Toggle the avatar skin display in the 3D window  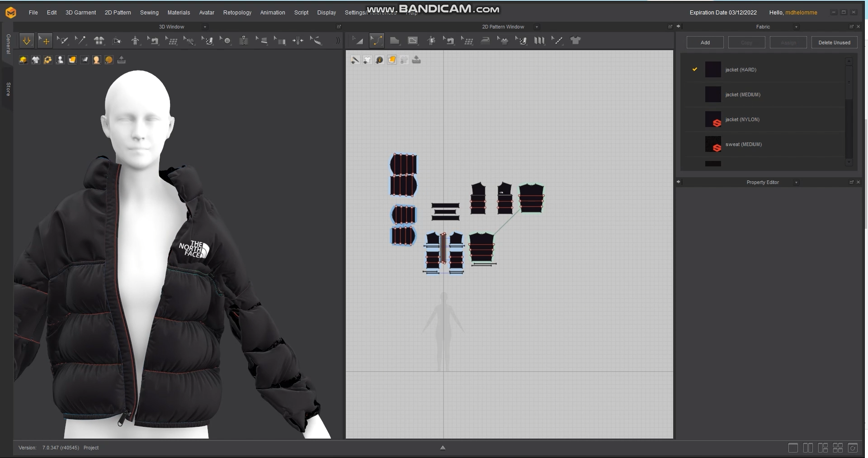coord(96,60)
